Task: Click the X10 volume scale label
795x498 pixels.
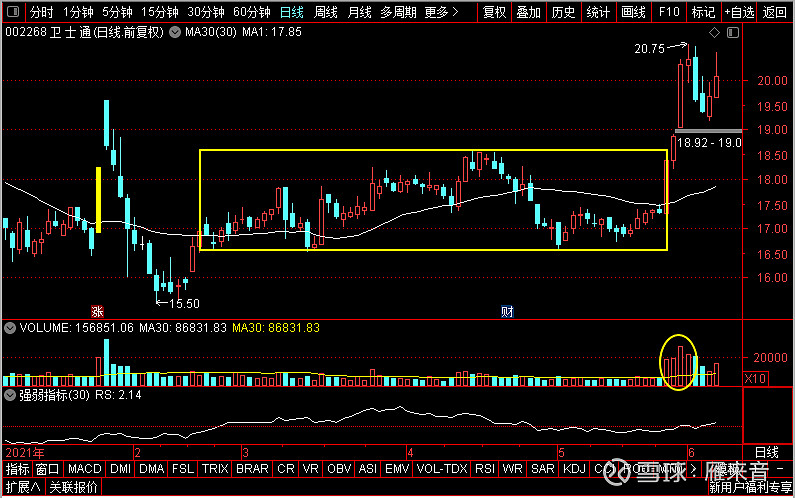Action: click(755, 378)
